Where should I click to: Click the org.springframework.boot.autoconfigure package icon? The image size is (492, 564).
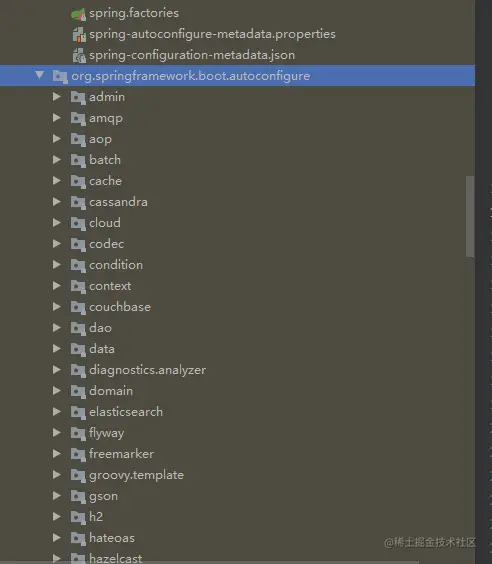[60, 77]
